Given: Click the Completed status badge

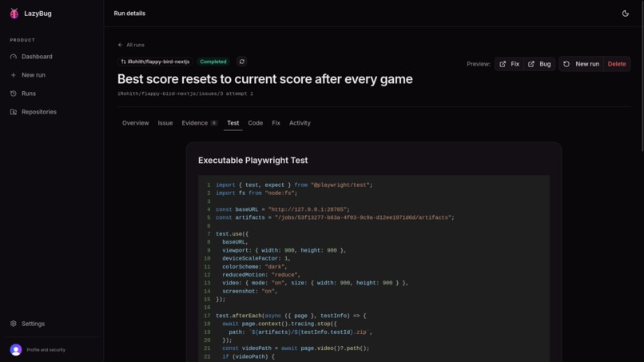Looking at the screenshot, I should (x=213, y=62).
